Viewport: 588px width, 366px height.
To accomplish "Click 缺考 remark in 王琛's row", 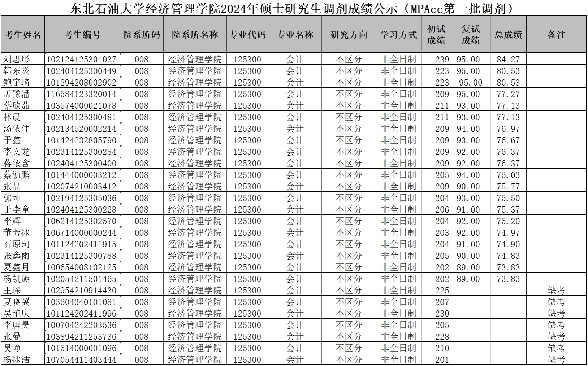I will tap(556, 291).
